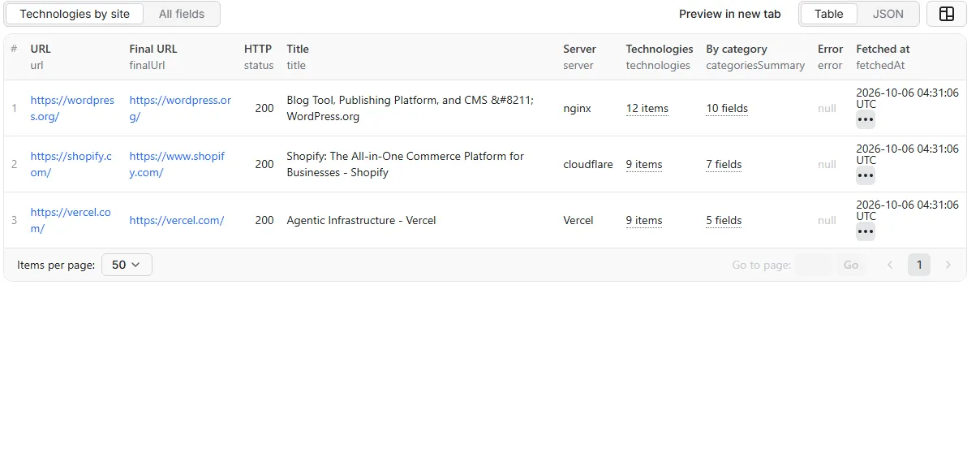
Task: Select the Technologies by site tab
Action: (75, 14)
